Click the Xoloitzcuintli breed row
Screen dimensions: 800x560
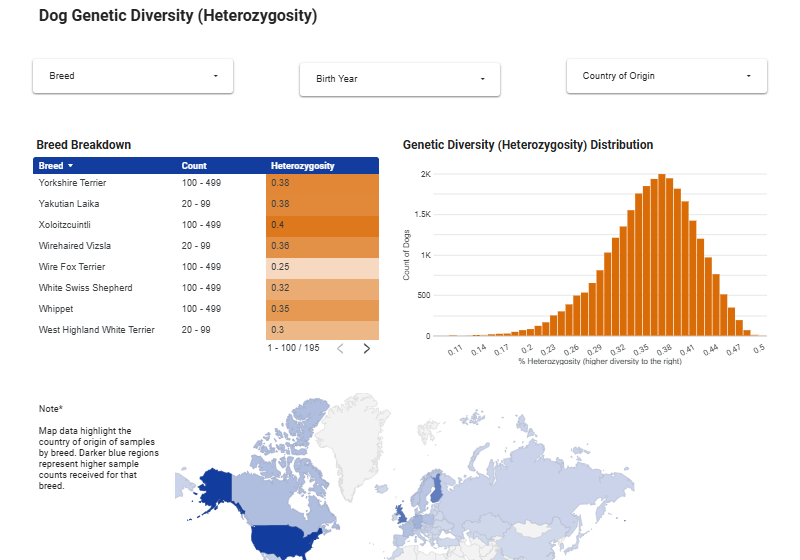pyautogui.click(x=65, y=225)
